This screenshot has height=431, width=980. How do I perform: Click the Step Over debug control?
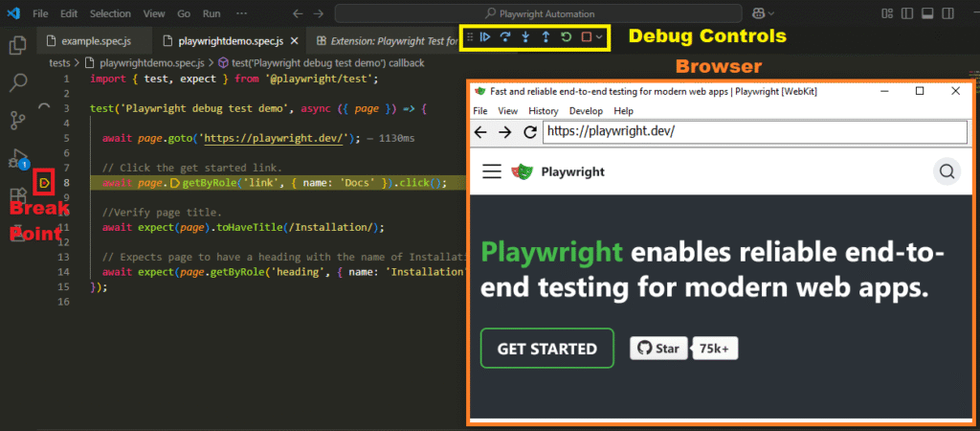(505, 37)
